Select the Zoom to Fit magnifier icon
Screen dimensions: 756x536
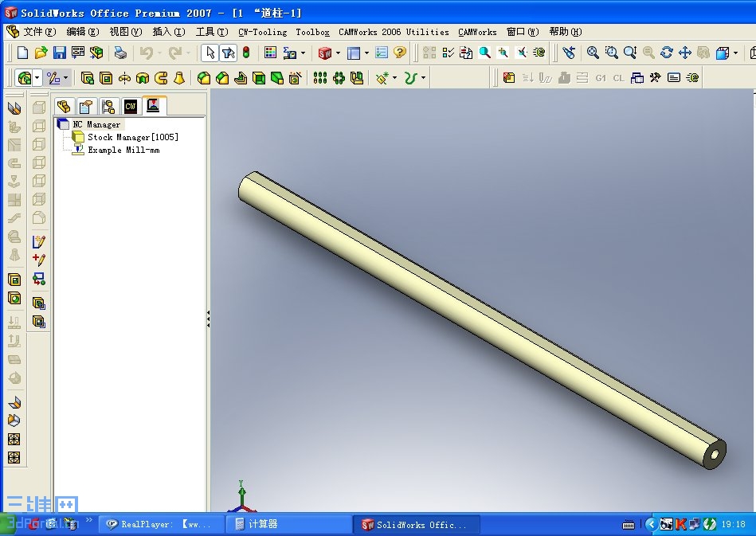tap(593, 53)
